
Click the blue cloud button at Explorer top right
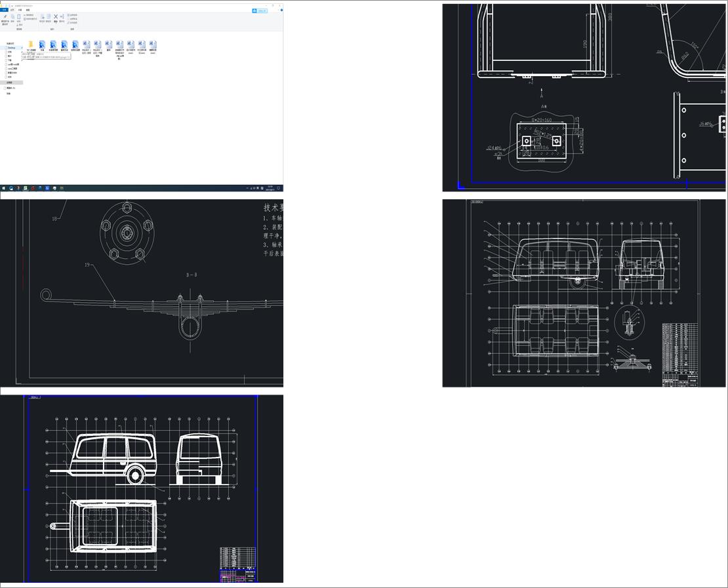pos(260,10)
